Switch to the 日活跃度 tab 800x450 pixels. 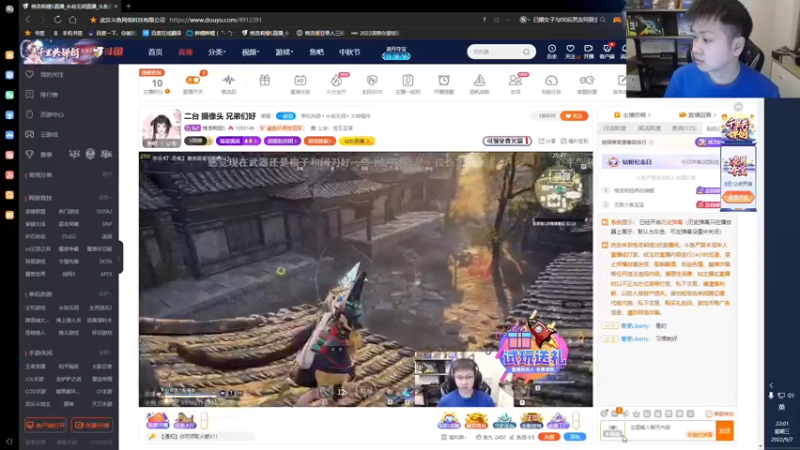(x=614, y=129)
